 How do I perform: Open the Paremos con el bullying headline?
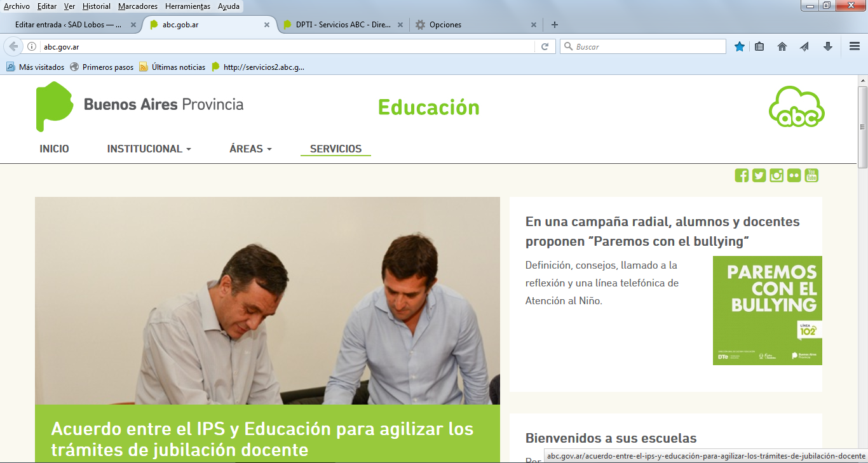coord(662,231)
